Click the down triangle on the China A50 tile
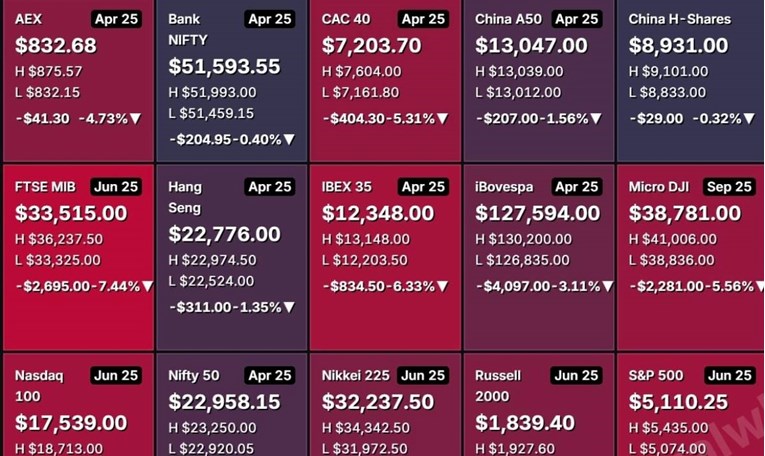The height and width of the screenshot is (456, 765). [597, 118]
